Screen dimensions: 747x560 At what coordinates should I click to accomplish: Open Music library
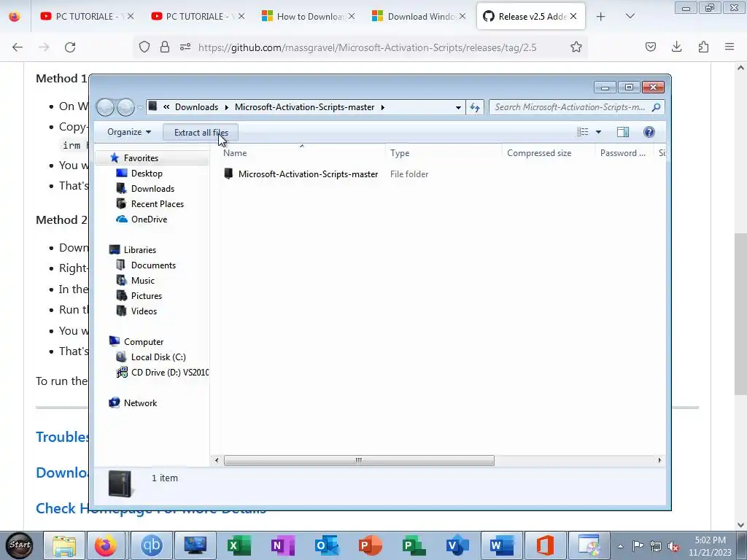[142, 281]
